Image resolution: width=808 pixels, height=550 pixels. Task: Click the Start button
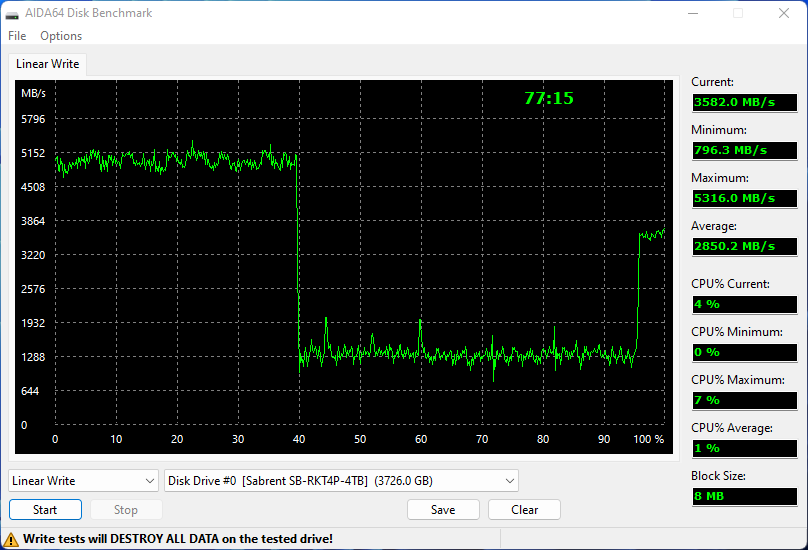pyautogui.click(x=45, y=510)
